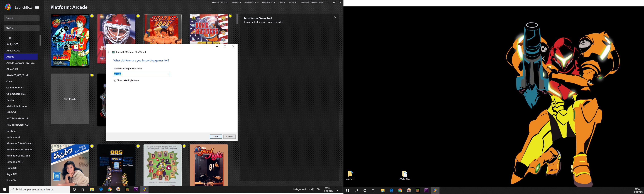Open the Arrange By dropdown menu
Viewport: 644px width, 194px height.
(268, 3)
